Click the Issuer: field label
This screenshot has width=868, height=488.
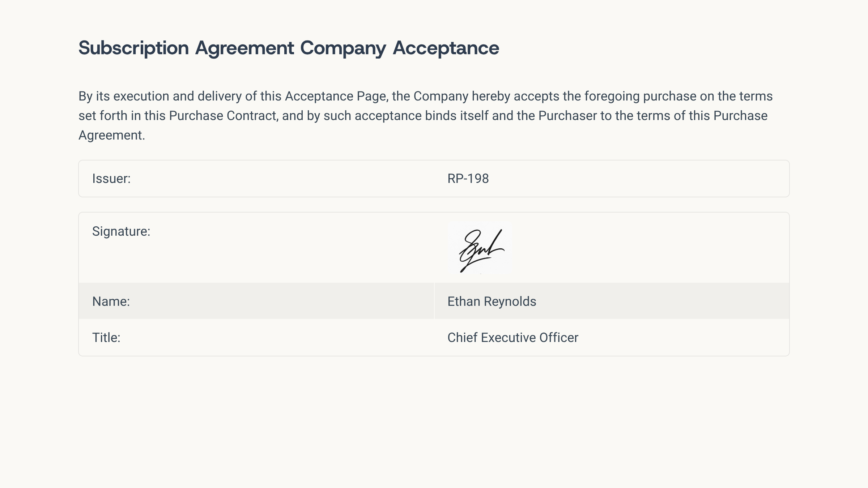[x=111, y=179]
